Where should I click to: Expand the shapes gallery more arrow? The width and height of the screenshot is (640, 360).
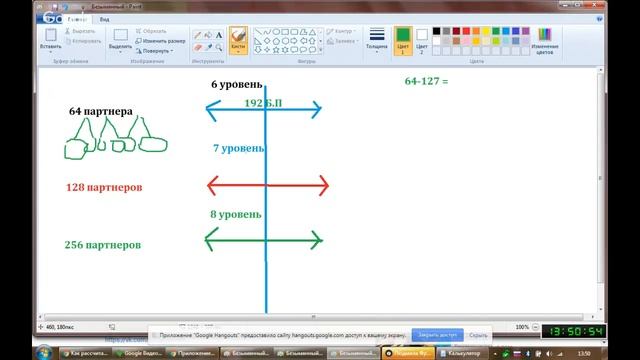pyautogui.click(x=320, y=50)
